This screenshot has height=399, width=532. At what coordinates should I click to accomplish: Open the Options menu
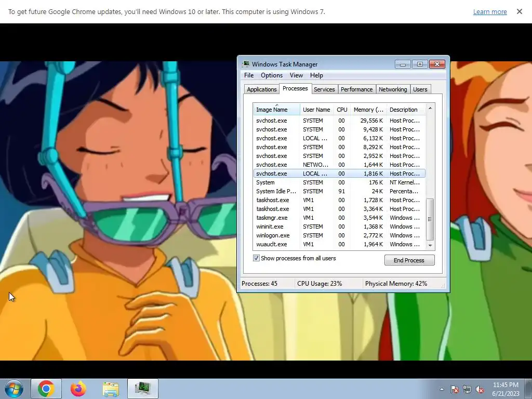point(271,75)
